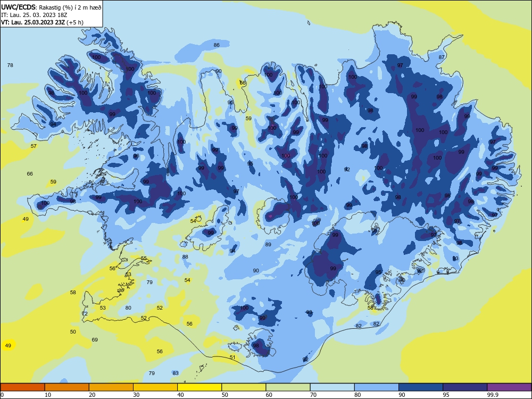This screenshot has height=399, width=532.
Task: Click the humidity reading '55'
Action: pyautogui.click(x=144, y=258)
